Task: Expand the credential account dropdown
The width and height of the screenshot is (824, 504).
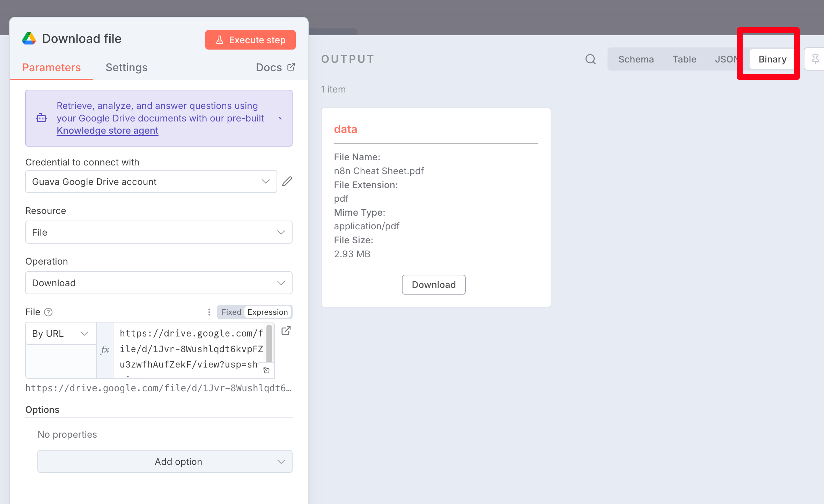Action: click(151, 181)
